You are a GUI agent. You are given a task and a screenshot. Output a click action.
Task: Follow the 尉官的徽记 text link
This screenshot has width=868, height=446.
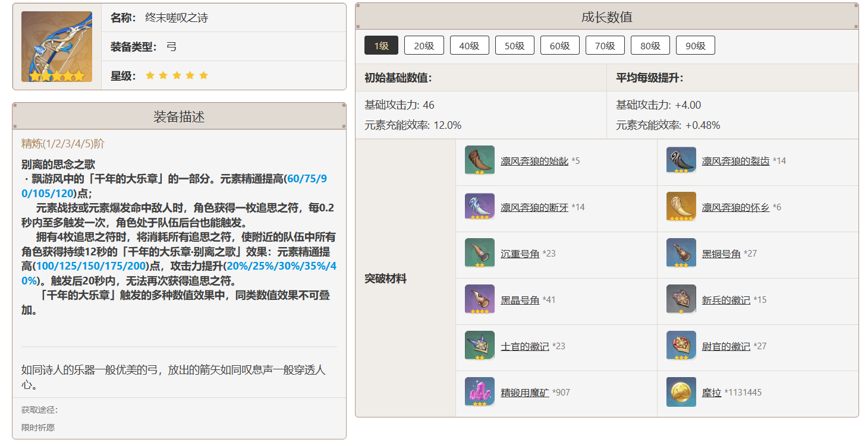[725, 346]
